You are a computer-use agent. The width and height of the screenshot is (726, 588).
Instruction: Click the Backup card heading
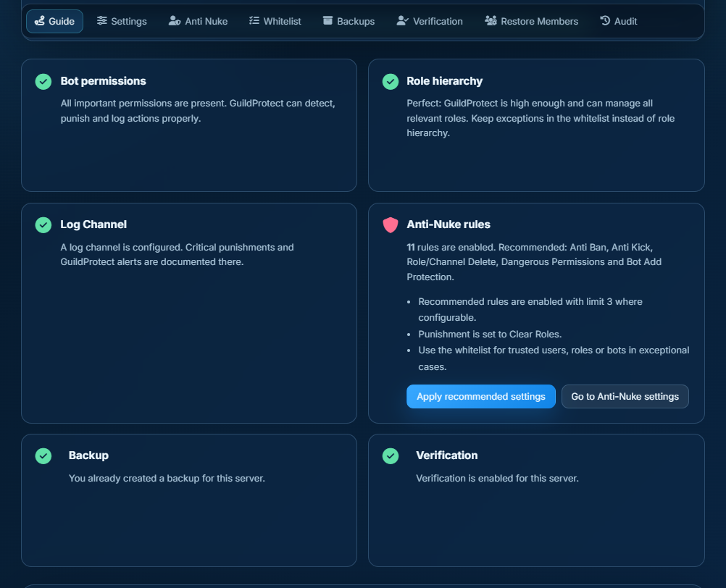88,455
